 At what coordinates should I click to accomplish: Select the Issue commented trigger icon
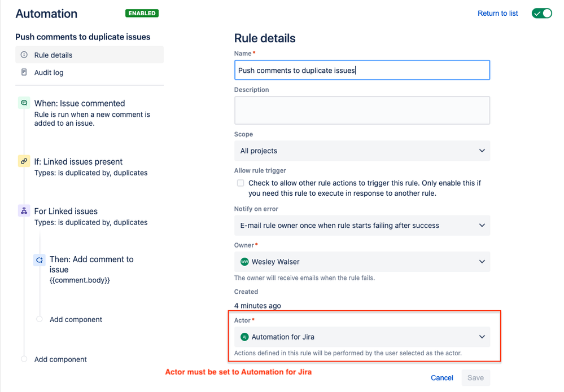pos(24,103)
